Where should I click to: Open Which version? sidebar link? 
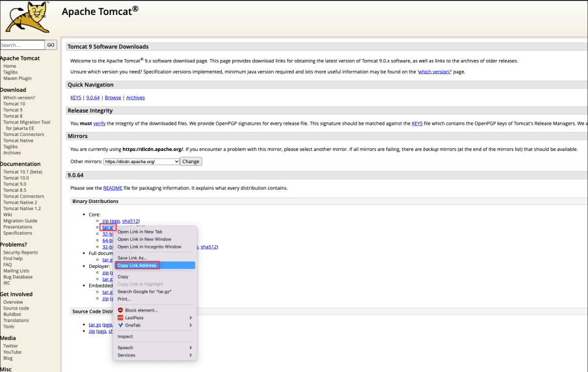click(19, 98)
